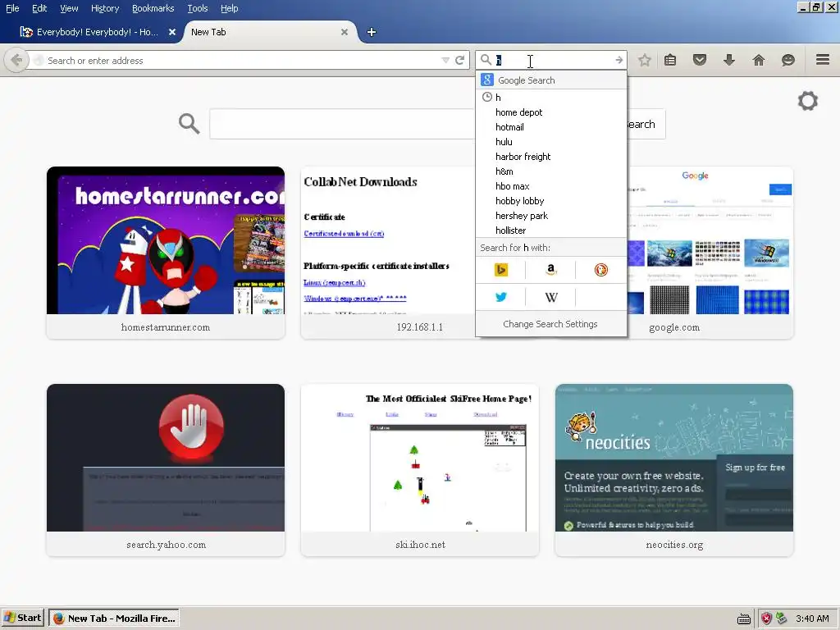Open the 192.168.1.1 tile

tap(388, 253)
